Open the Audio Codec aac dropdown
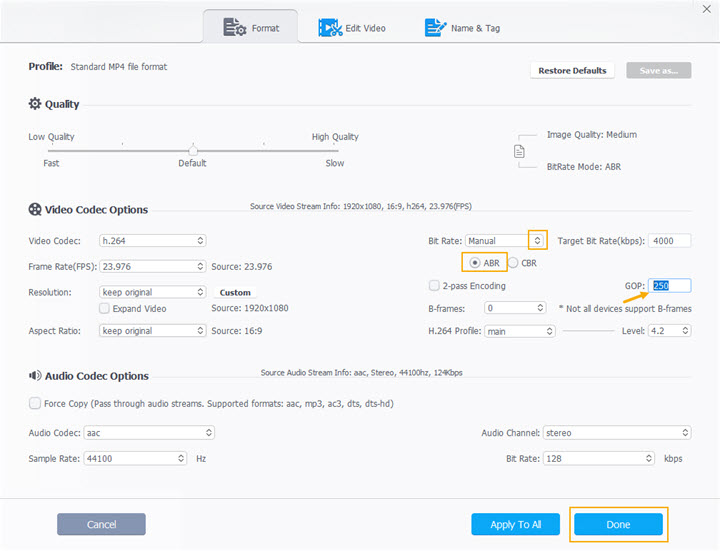Image resolution: width=720 pixels, height=551 pixels. click(x=149, y=433)
